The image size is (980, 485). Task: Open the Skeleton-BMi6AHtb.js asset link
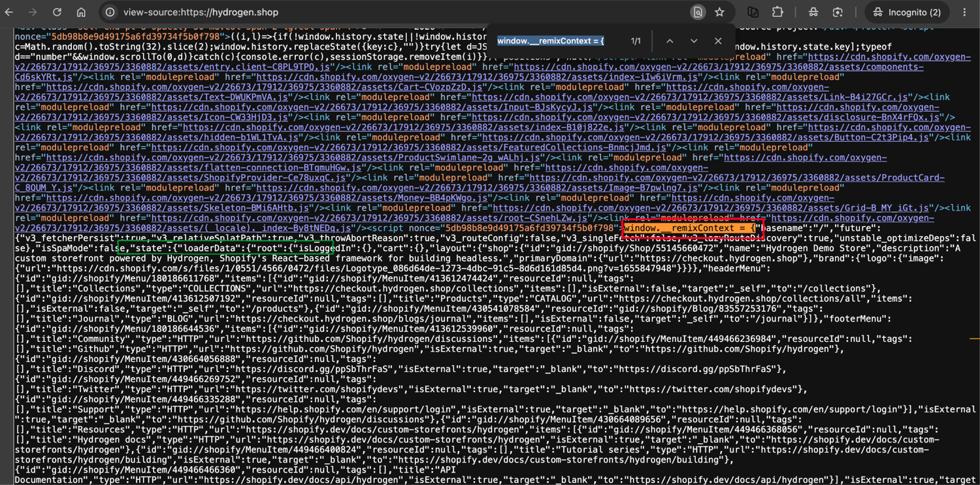click(x=162, y=209)
